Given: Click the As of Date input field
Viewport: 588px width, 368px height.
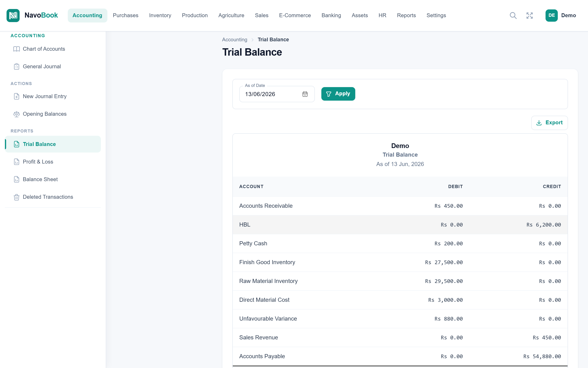Looking at the screenshot, I should pos(277,94).
